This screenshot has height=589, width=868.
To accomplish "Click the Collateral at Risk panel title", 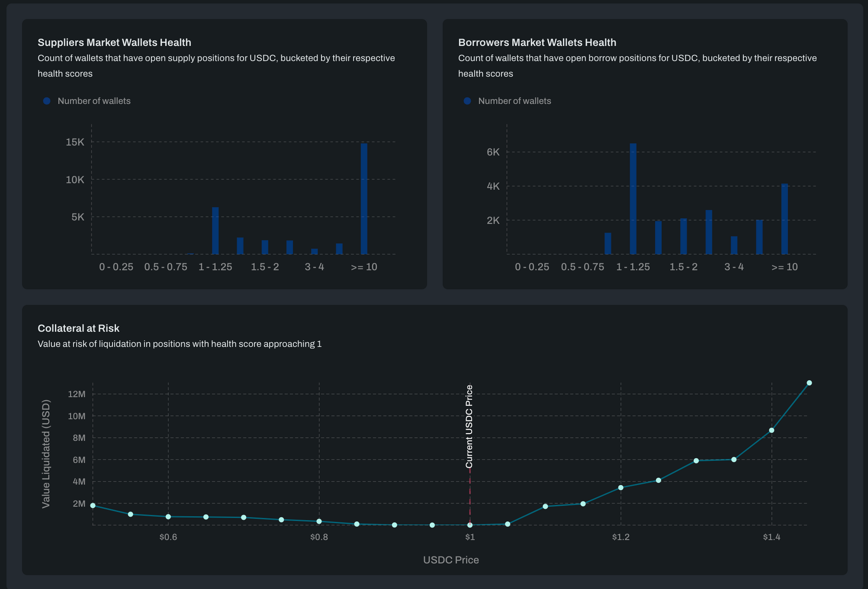I will point(79,328).
